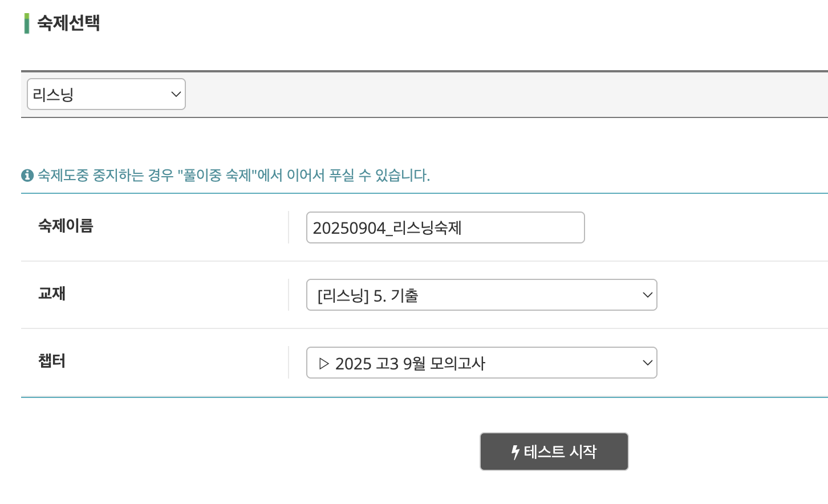828x504 pixels.
Task: Focus the 숙제이름 text input field
Action: coord(445,227)
